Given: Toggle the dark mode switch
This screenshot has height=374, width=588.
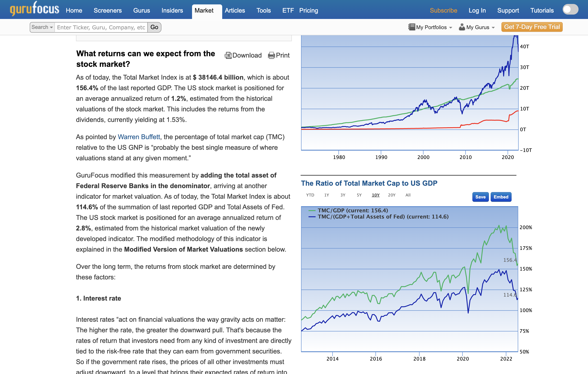Looking at the screenshot, I should 570,10.
